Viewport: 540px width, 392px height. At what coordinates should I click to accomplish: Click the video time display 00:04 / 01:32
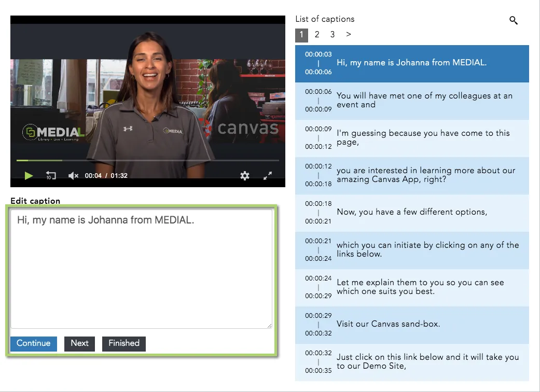[x=106, y=176]
